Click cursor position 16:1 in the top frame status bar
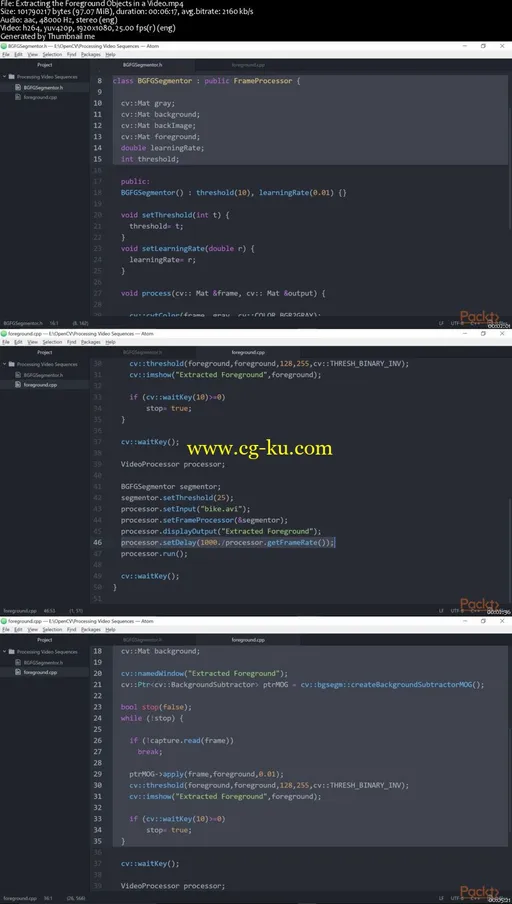The image size is (512, 904). point(55,324)
